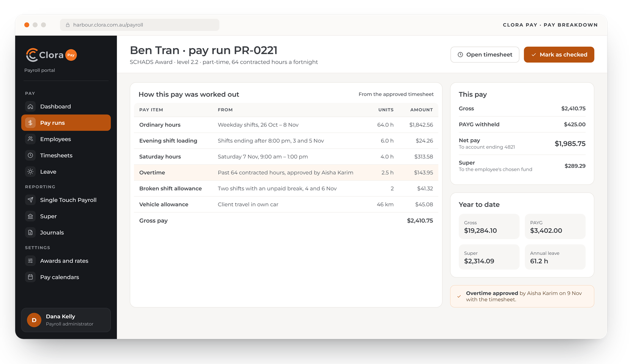
Task: Open Timesheets from the sidebar
Action: [x=66, y=155]
